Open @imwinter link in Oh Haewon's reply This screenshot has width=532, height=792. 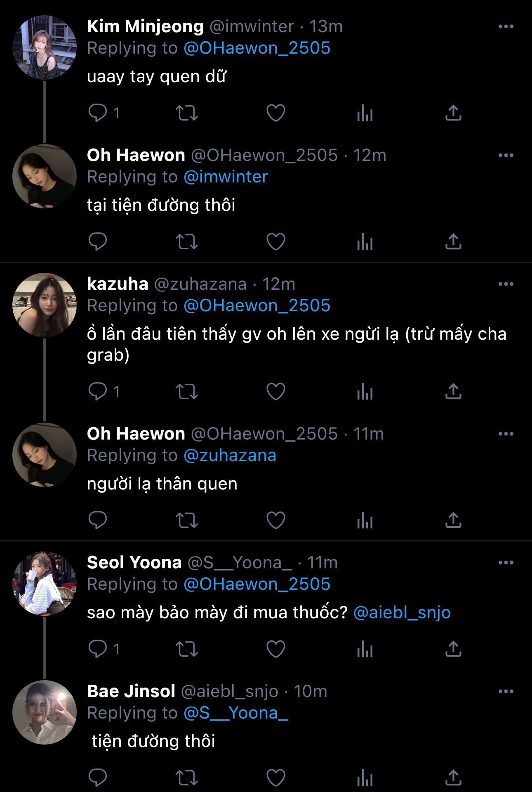point(226,177)
